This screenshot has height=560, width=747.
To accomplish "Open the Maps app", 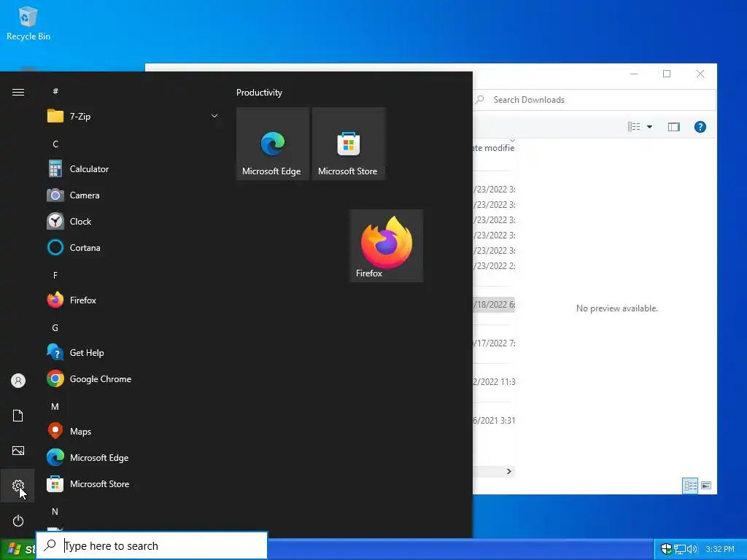I will [133, 432].
